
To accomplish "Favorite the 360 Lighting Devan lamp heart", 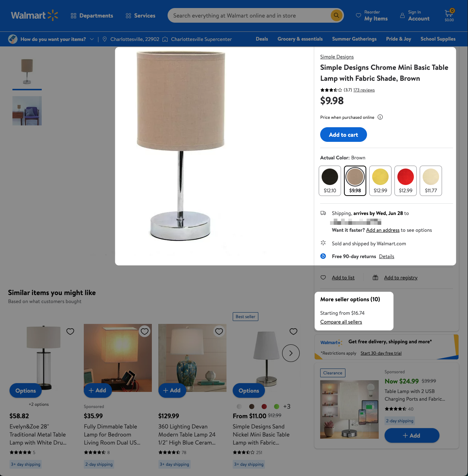I will click(219, 331).
